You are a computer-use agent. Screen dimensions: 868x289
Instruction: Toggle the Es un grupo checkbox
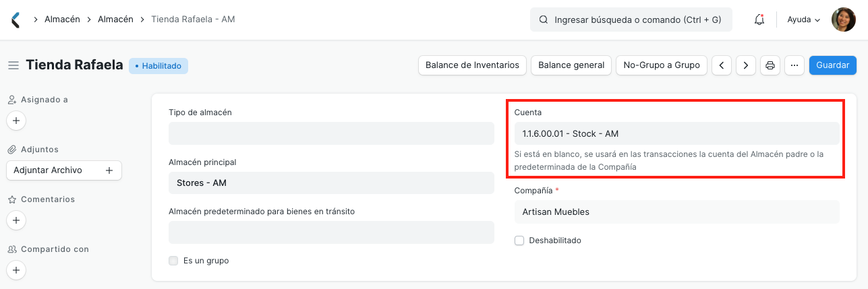pyautogui.click(x=173, y=261)
